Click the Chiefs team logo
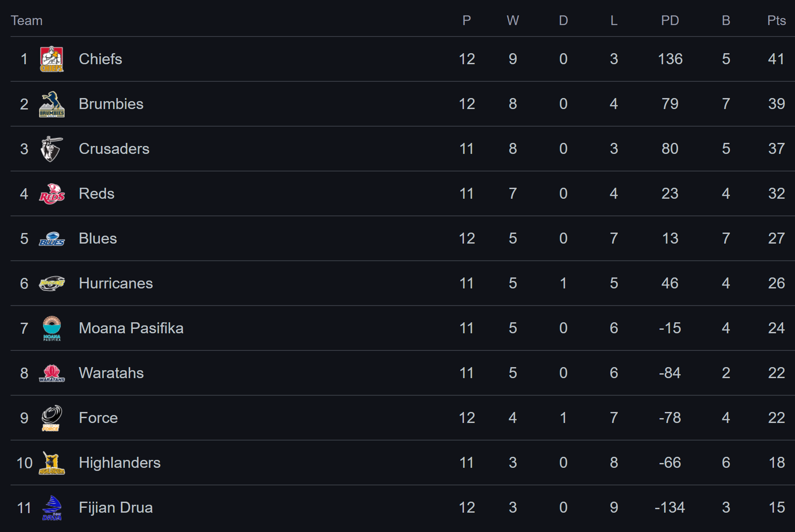 52,59
